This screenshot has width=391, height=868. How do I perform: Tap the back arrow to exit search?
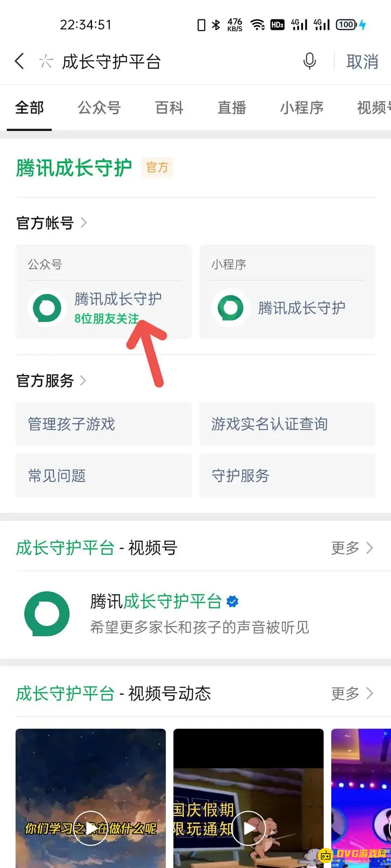pos(20,61)
